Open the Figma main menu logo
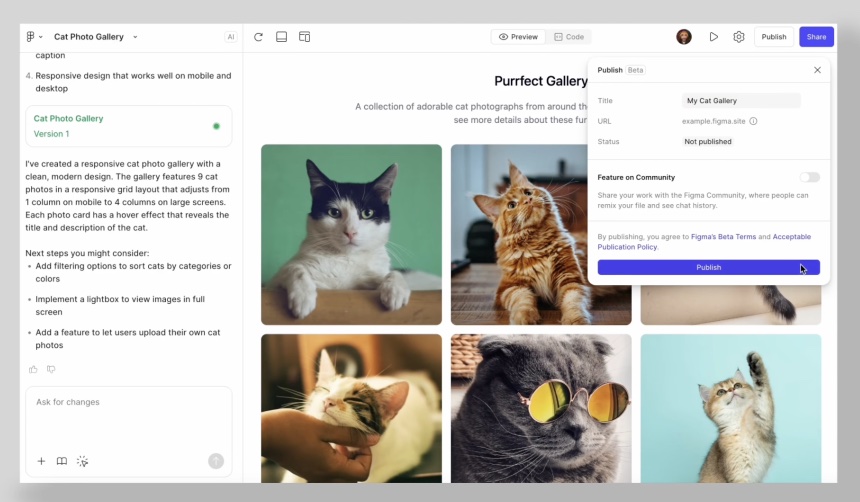860x502 pixels. click(31, 37)
